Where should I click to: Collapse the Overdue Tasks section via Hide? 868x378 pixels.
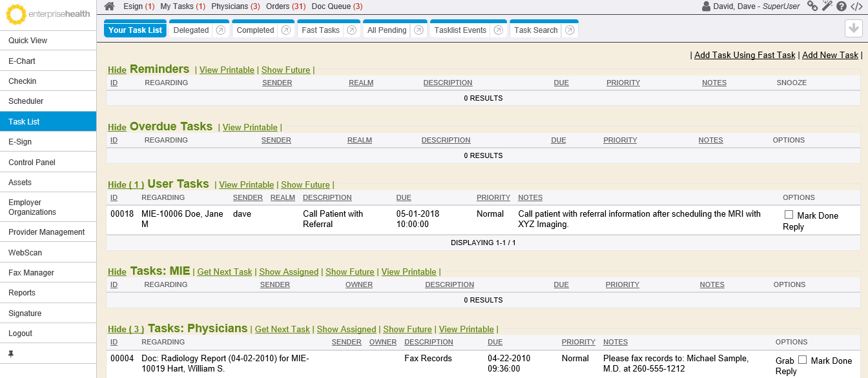point(117,128)
